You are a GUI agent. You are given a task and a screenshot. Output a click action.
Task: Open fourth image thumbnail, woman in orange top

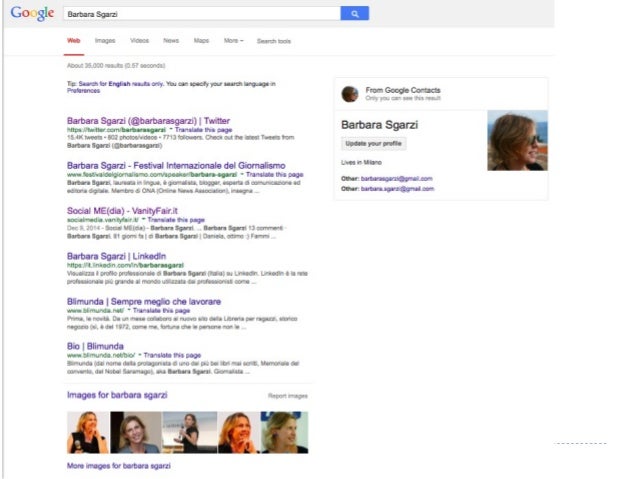(239, 432)
